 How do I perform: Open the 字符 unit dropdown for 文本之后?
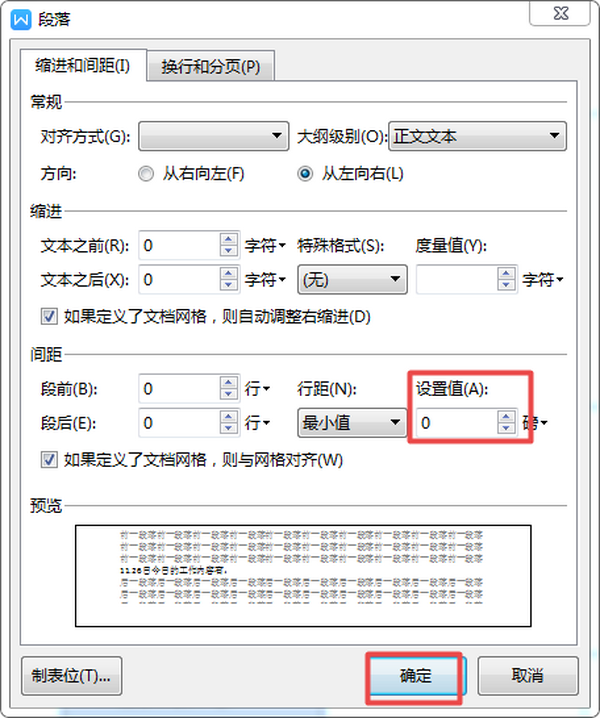pos(265,279)
